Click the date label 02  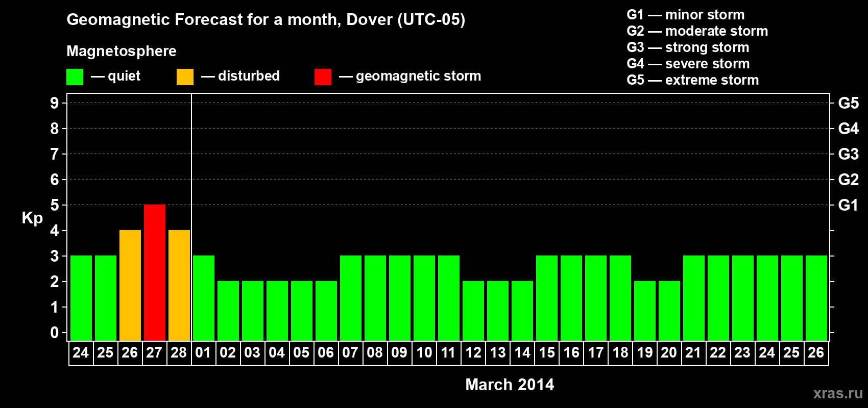tap(228, 353)
